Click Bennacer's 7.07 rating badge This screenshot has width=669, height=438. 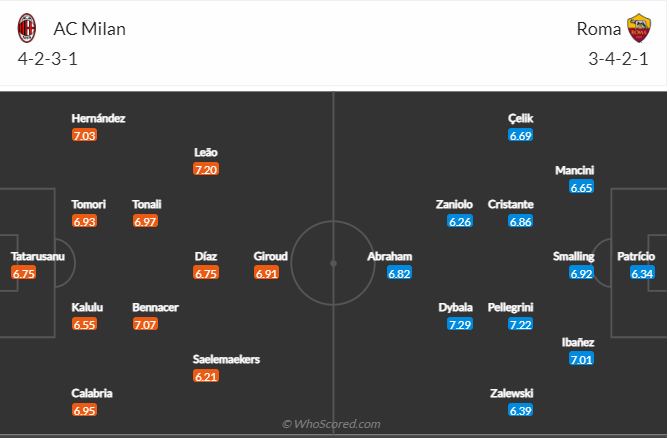[145, 324]
